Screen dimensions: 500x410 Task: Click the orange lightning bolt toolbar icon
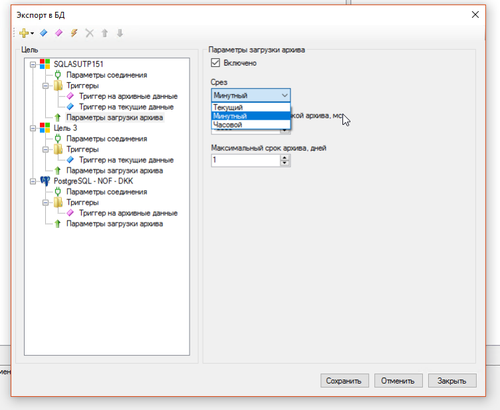coord(74,33)
